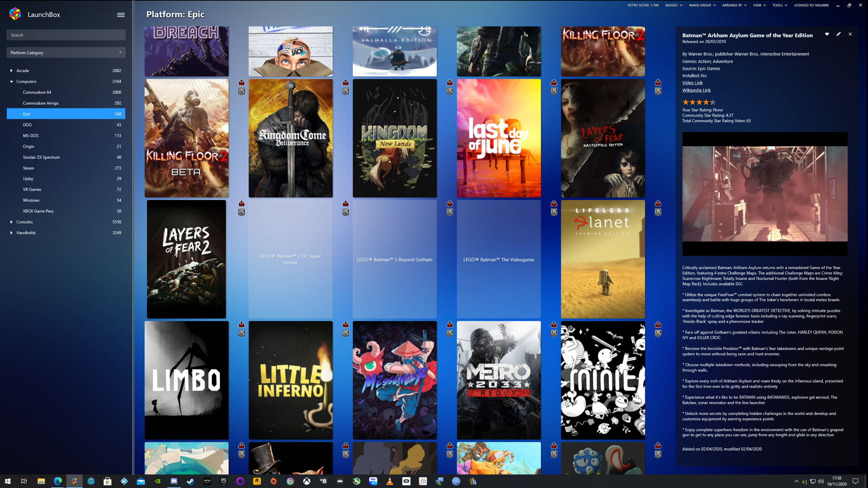Open the Windows notification center
Screen dimensions: 868x488
click(855, 481)
